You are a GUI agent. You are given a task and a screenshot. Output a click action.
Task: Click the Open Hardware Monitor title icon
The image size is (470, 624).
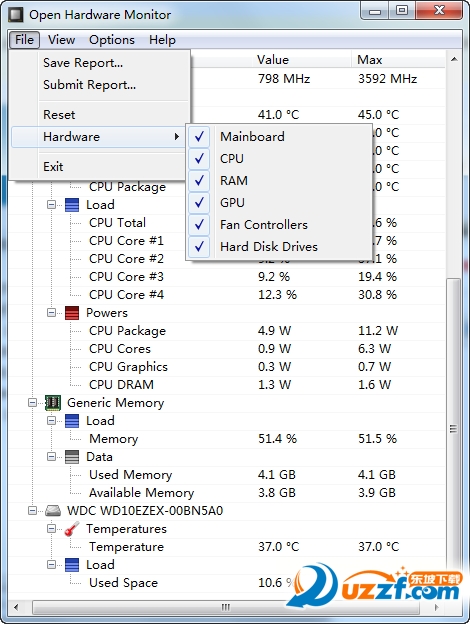click(16, 15)
